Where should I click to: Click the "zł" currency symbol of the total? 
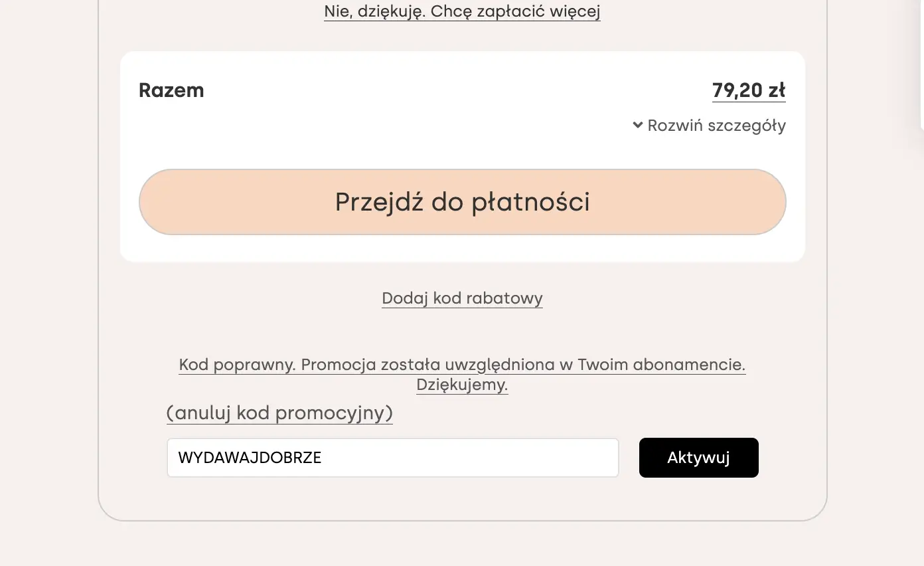pyautogui.click(x=777, y=90)
